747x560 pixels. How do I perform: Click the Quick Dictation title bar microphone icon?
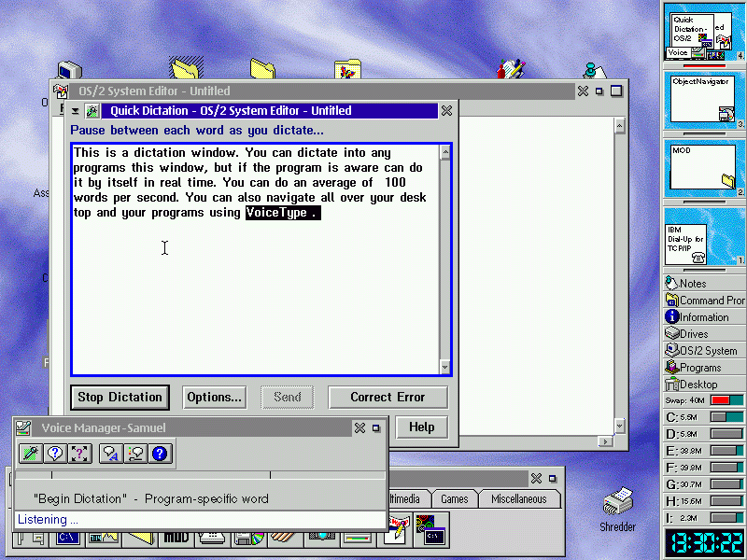pyautogui.click(x=92, y=111)
